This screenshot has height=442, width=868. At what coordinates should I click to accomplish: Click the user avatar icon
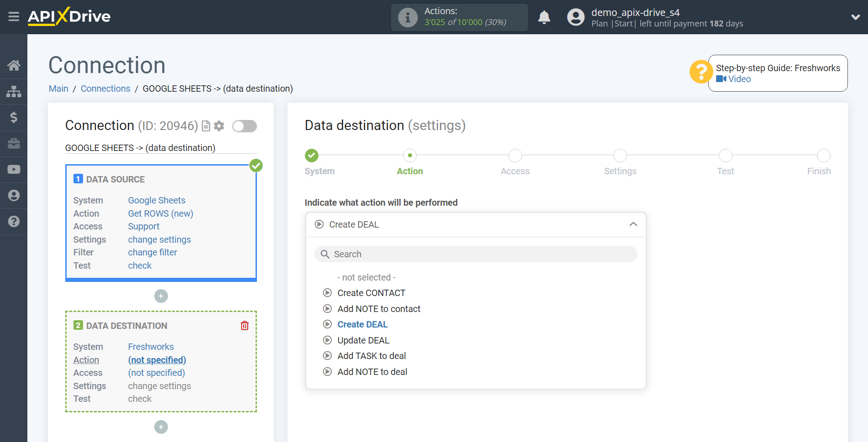[575, 17]
